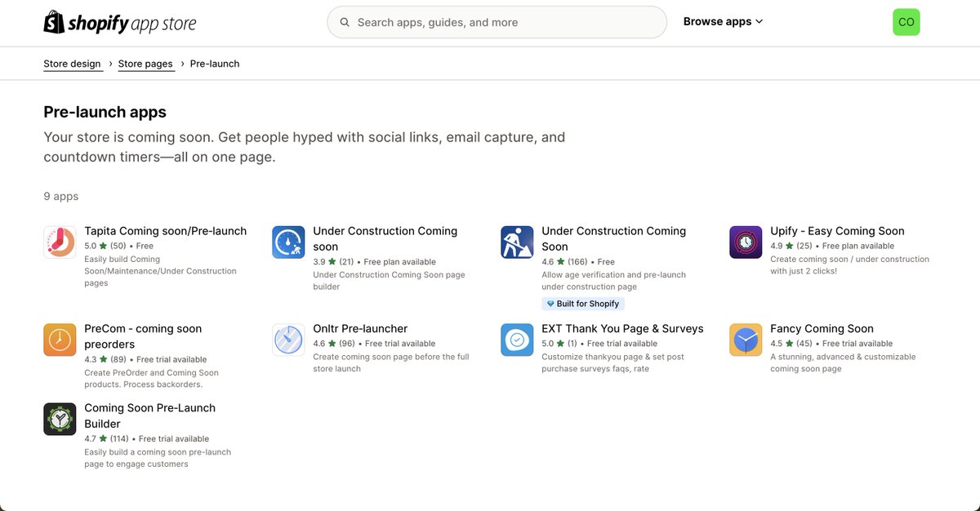Open the Fancy Coming Soon clock icon

click(746, 340)
